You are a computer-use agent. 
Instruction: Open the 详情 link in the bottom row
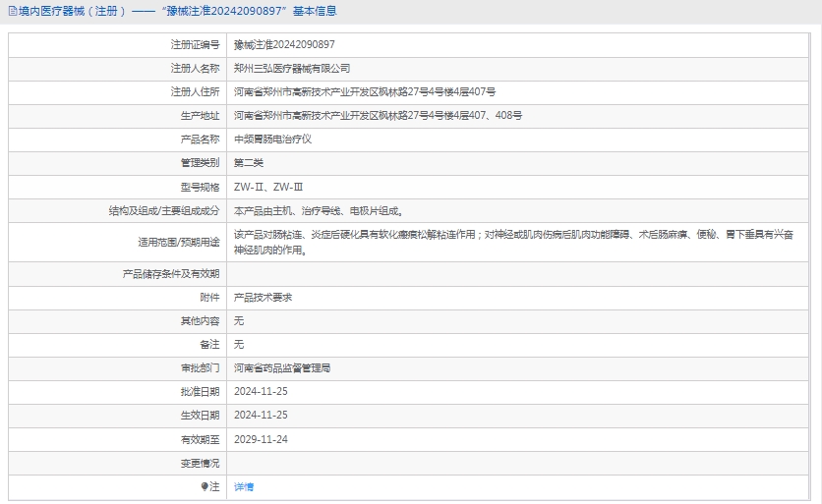click(x=244, y=487)
